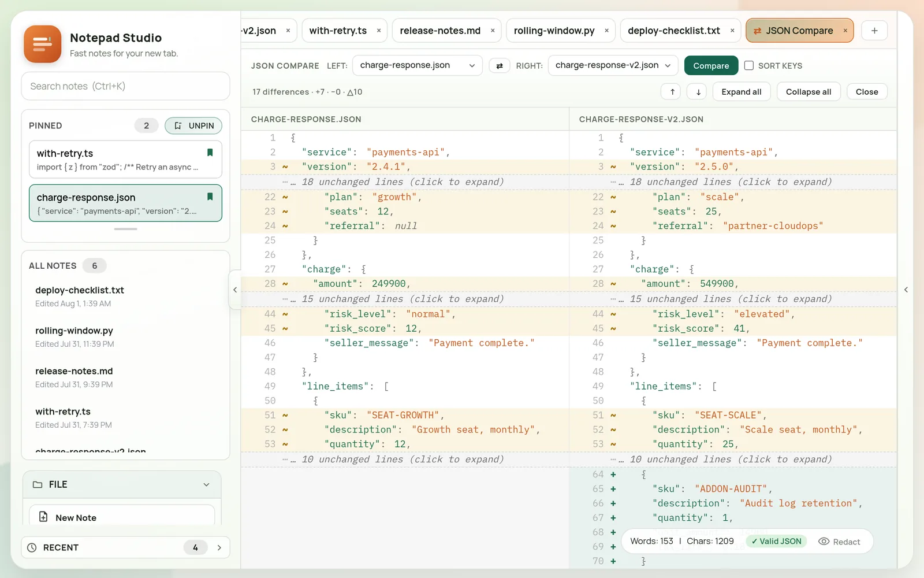Close the with-retry.ts tab
This screenshot has height=578, width=924.
tap(379, 31)
